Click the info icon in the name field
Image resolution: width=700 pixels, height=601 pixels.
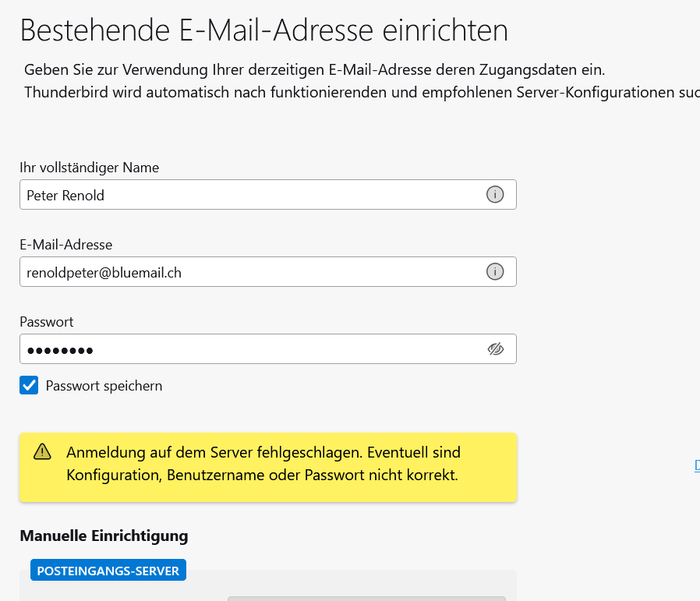[495, 195]
